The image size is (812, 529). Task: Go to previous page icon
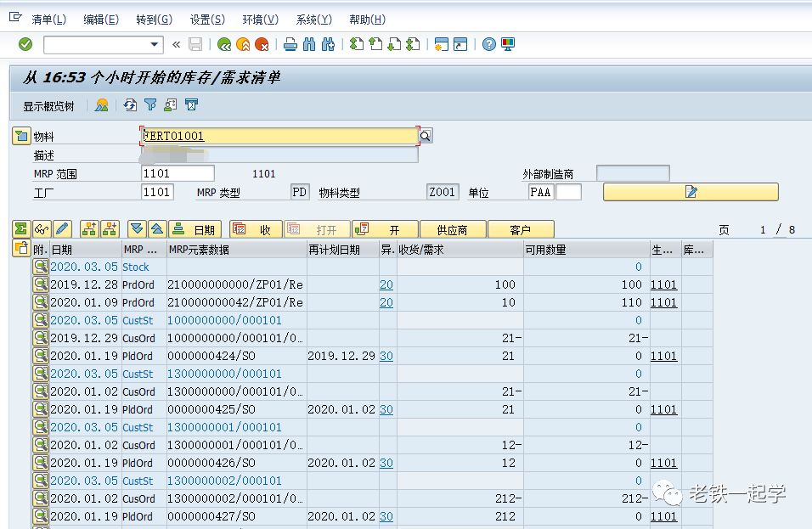375,44
